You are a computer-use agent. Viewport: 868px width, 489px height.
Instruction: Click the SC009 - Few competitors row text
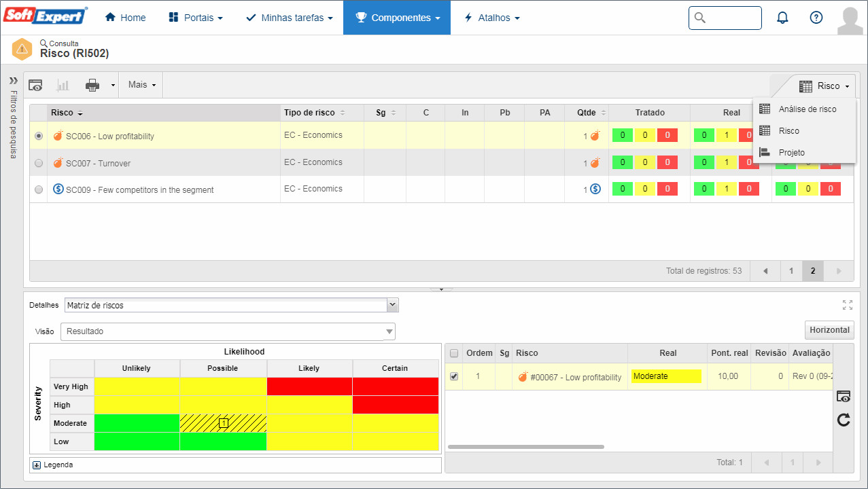click(140, 190)
